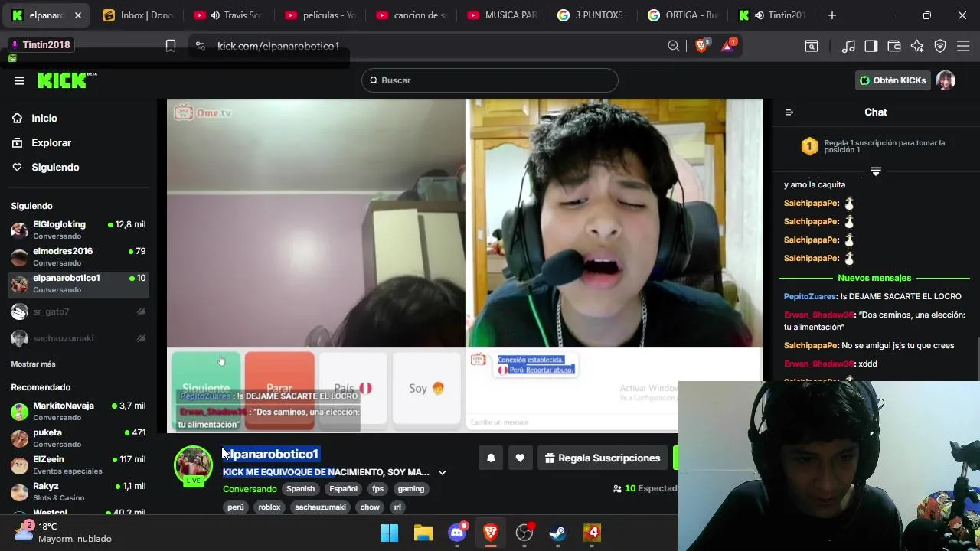
Task: Open the red taskbar app icon beside Steam
Action: (x=592, y=533)
